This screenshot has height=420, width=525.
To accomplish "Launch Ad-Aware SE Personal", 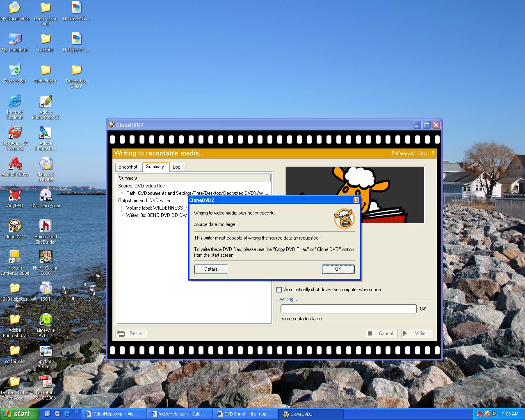I will pyautogui.click(x=15, y=138).
